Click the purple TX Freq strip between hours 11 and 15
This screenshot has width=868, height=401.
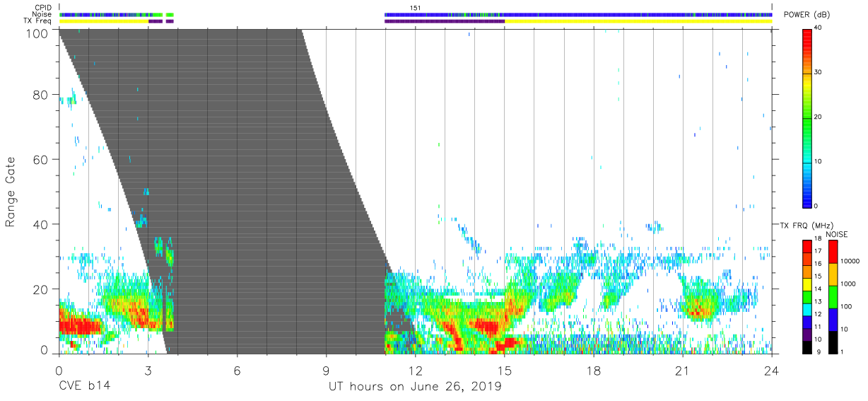coord(445,21)
